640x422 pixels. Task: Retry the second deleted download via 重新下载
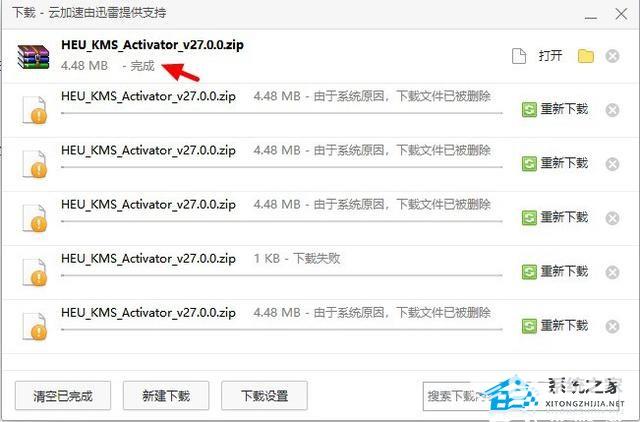[x=556, y=164]
